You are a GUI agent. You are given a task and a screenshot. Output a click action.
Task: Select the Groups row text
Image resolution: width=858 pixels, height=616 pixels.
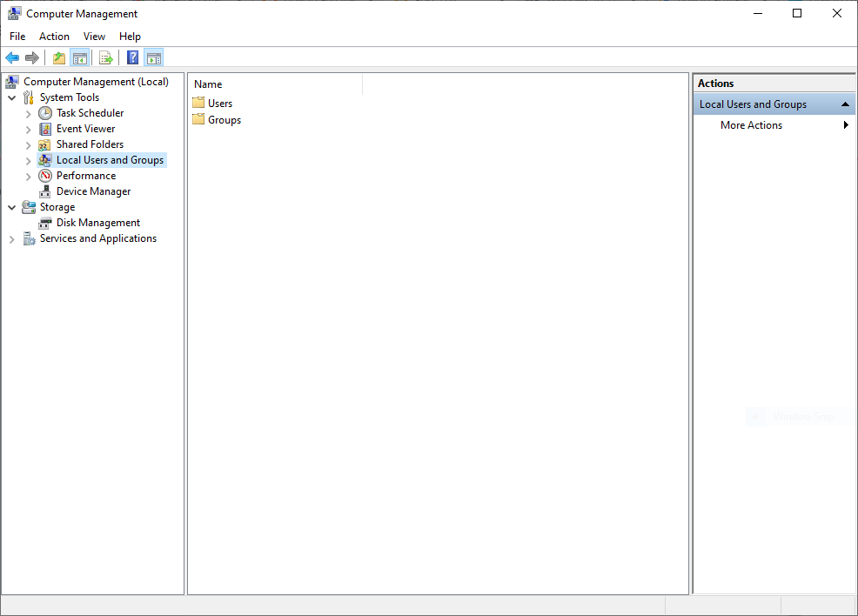click(x=225, y=120)
